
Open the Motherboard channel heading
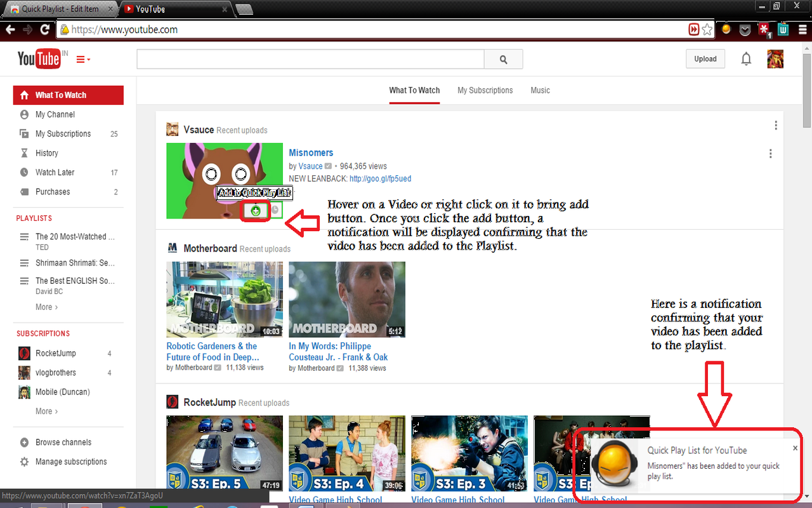click(x=210, y=248)
